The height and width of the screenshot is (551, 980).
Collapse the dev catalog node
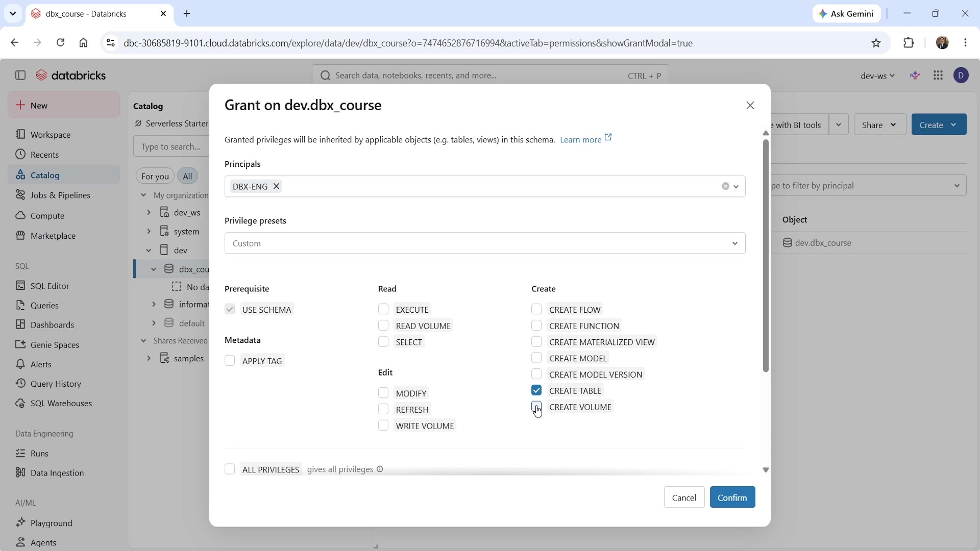tap(149, 250)
